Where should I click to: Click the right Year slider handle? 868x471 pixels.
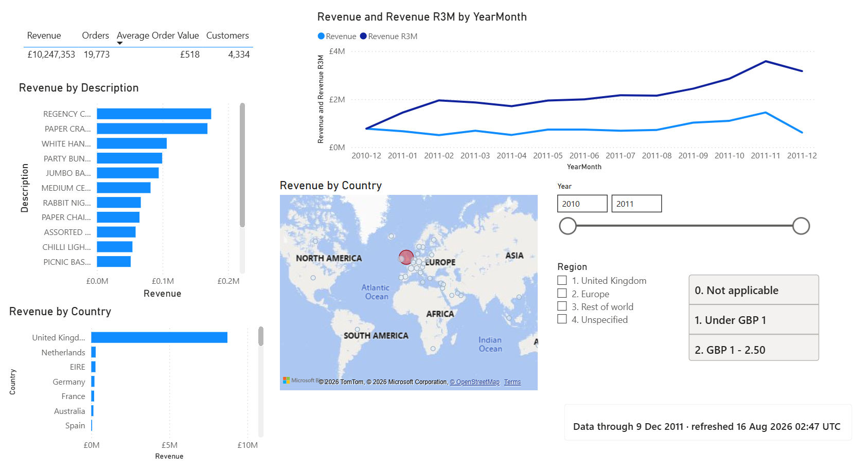tap(801, 226)
